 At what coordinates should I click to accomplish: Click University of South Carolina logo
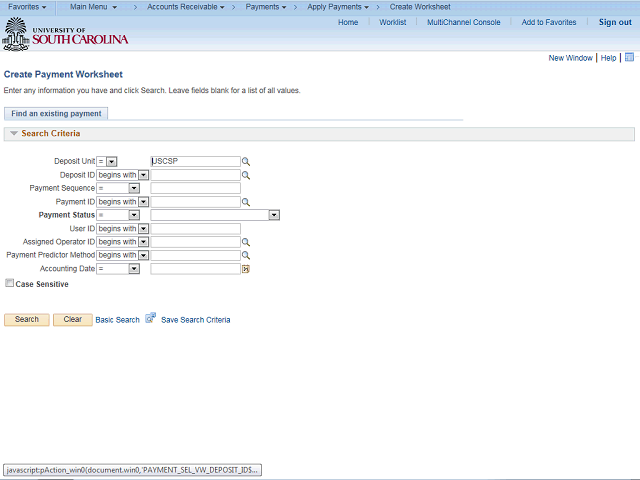pos(65,35)
